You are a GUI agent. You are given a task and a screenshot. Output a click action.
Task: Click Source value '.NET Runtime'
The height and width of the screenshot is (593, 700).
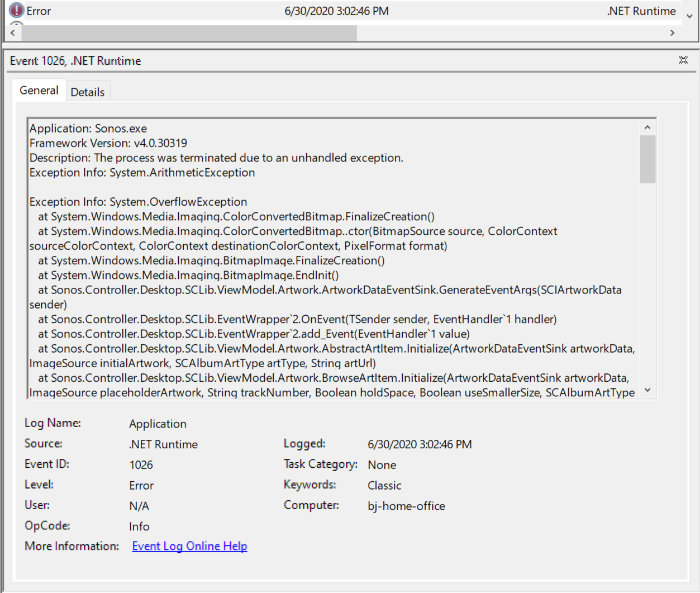click(164, 444)
